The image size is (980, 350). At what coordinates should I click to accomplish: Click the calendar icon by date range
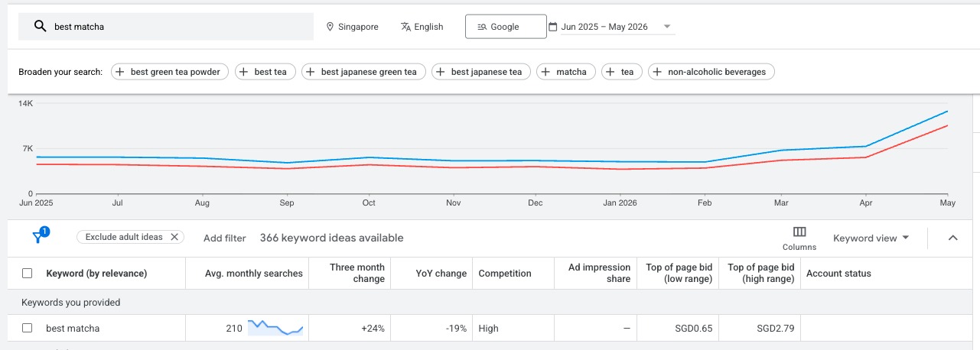click(x=553, y=27)
